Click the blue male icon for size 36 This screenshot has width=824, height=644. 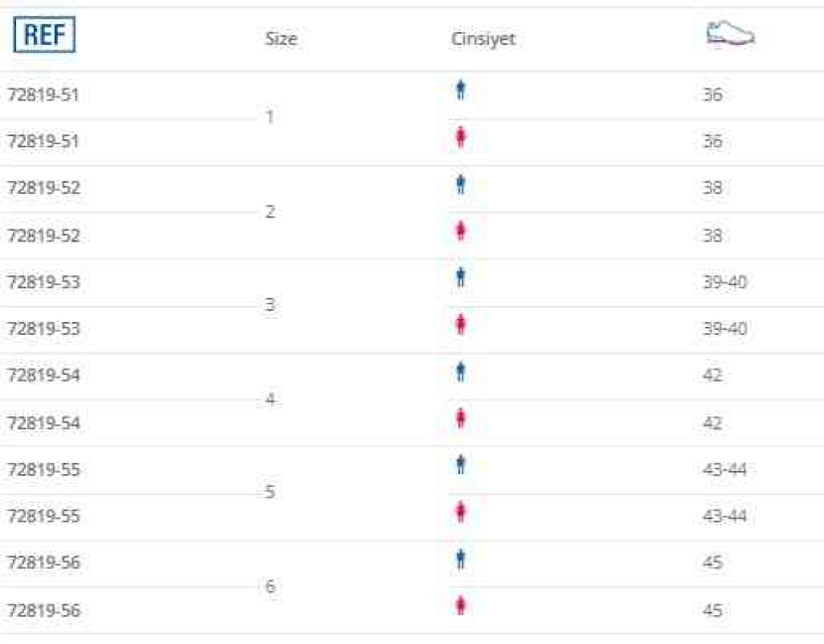pyautogui.click(x=461, y=90)
